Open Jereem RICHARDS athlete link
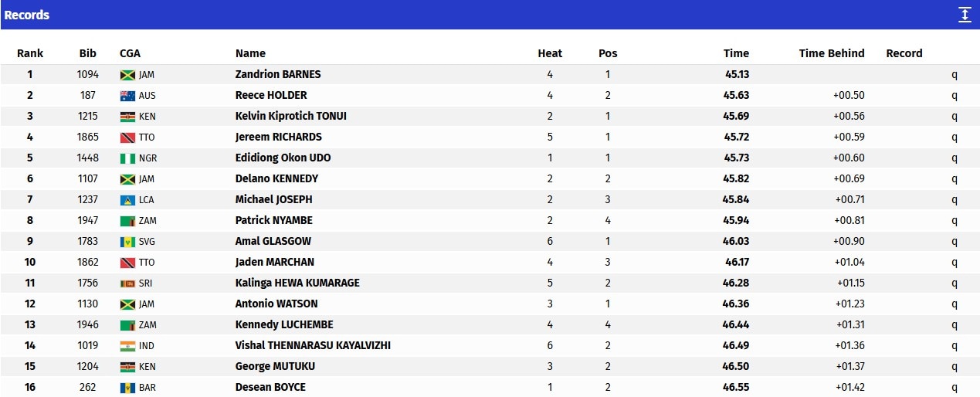Viewport: 980px width, 397px height. pos(279,137)
